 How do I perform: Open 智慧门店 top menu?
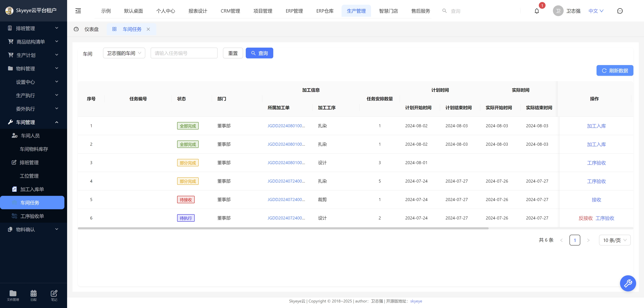(x=388, y=11)
